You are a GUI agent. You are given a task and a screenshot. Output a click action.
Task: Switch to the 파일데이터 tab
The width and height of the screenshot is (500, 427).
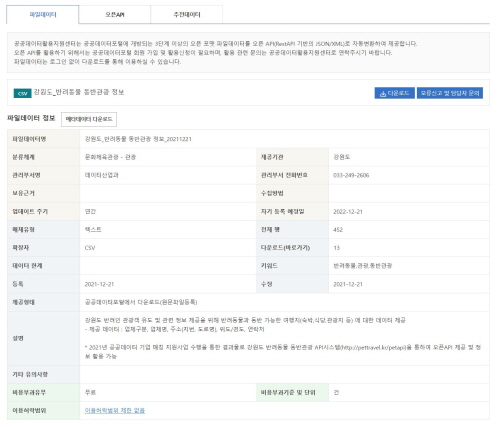coord(43,15)
